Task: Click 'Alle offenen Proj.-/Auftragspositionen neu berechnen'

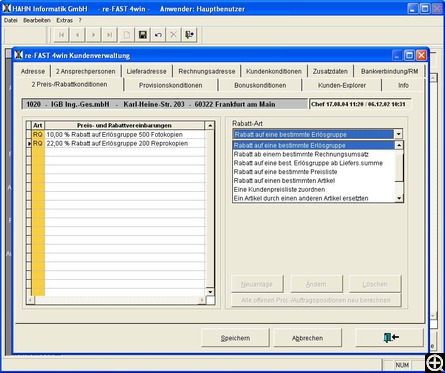Action: point(316,300)
